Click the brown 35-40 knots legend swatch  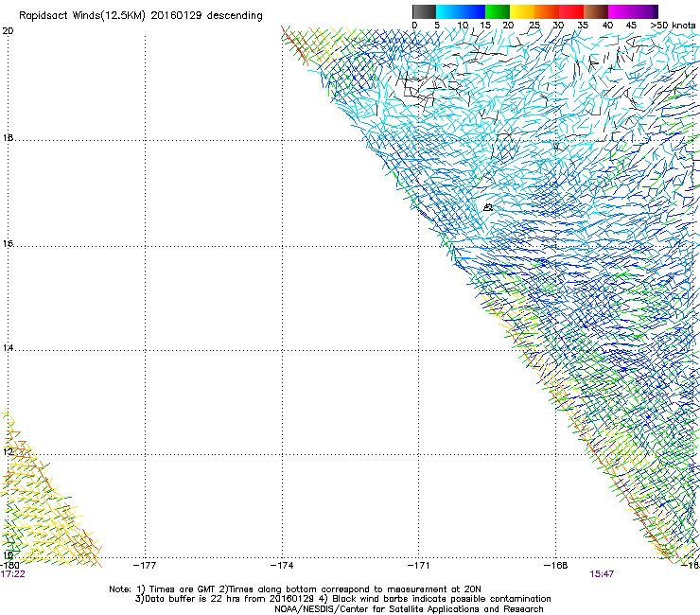pyautogui.click(x=596, y=11)
